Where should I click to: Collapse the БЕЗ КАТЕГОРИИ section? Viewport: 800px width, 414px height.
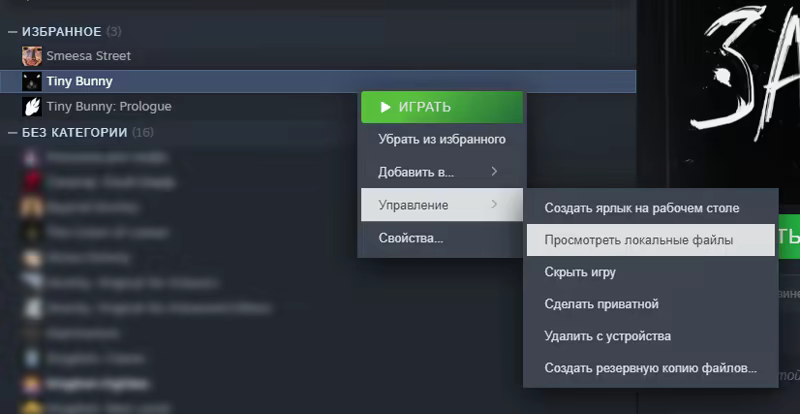[x=13, y=132]
